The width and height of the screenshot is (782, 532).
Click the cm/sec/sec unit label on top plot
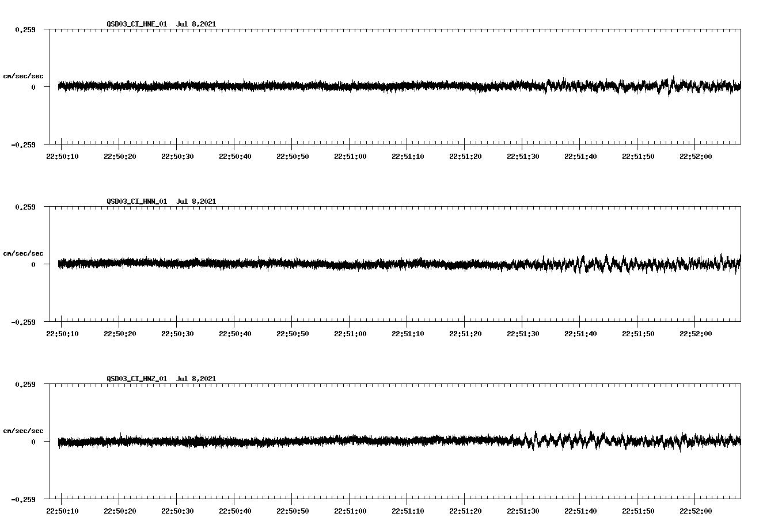pyautogui.click(x=24, y=75)
